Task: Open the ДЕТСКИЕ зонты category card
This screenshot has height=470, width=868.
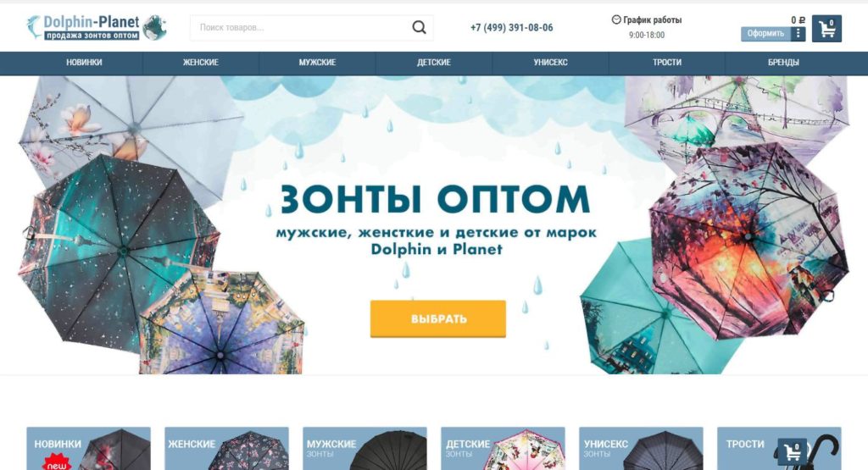Action: [x=503, y=449]
